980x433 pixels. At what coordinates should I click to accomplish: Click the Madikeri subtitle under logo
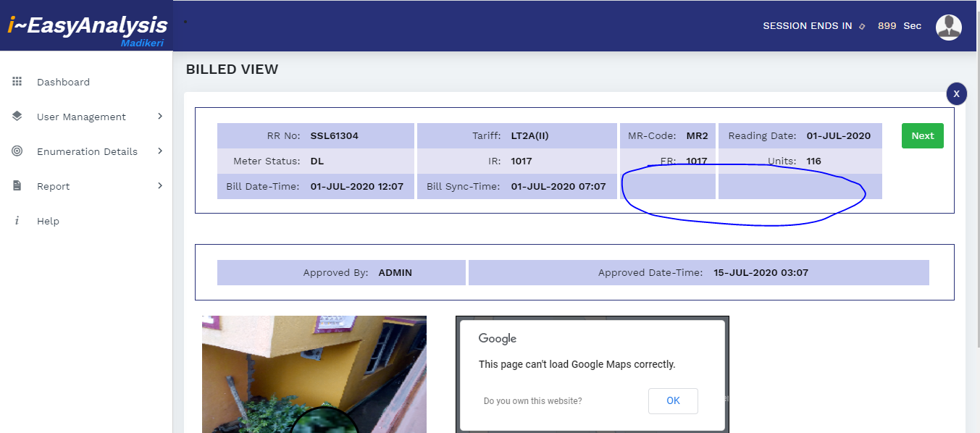[142, 43]
